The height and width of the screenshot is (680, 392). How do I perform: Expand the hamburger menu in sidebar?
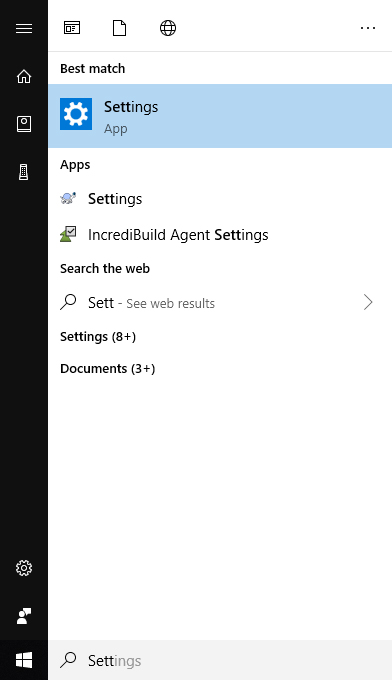24,28
